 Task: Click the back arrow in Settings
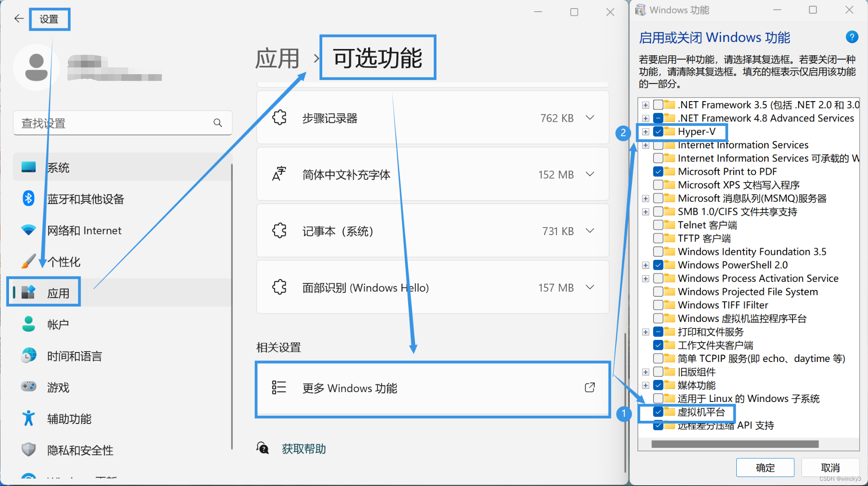[x=18, y=18]
